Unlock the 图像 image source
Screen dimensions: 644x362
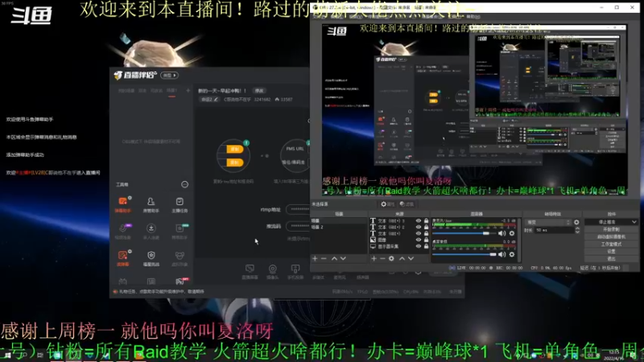coord(427,240)
